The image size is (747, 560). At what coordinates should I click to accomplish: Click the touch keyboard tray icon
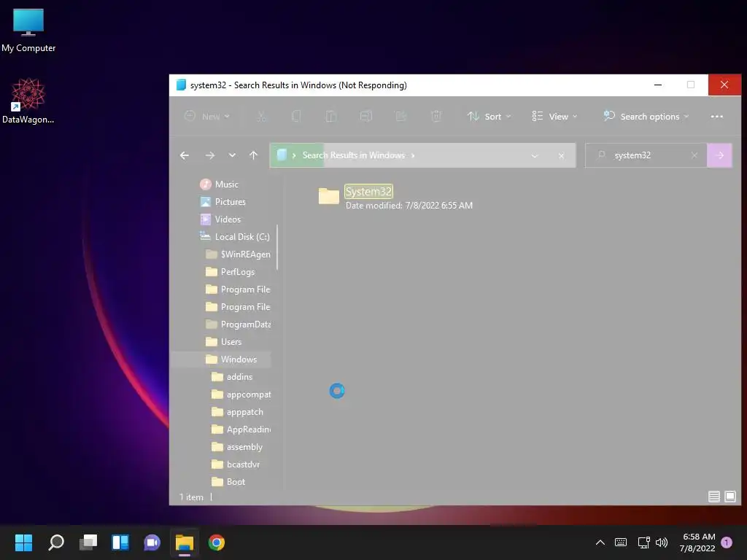tap(621, 542)
